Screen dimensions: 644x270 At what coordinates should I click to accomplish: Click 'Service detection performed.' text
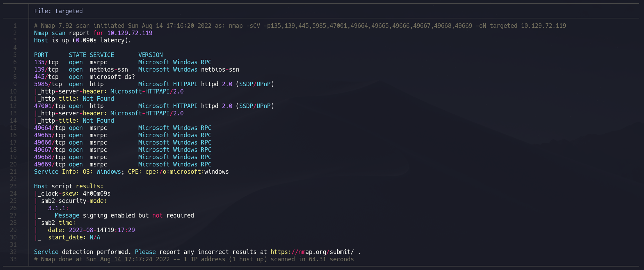(83, 252)
